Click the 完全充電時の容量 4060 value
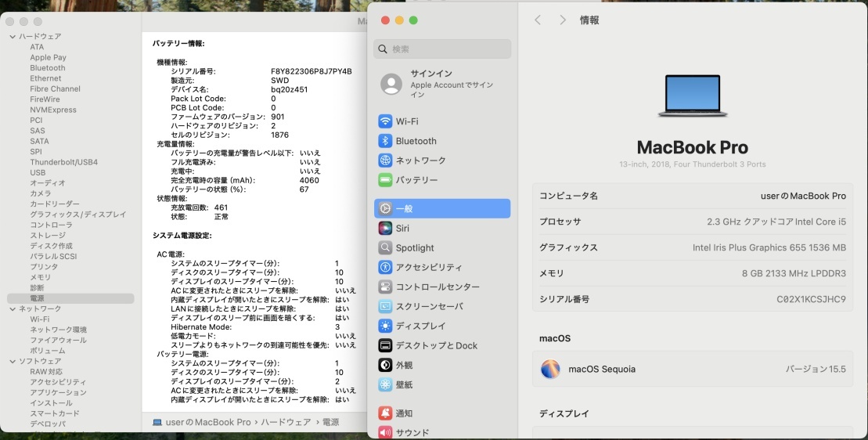The height and width of the screenshot is (440, 868). tap(309, 180)
